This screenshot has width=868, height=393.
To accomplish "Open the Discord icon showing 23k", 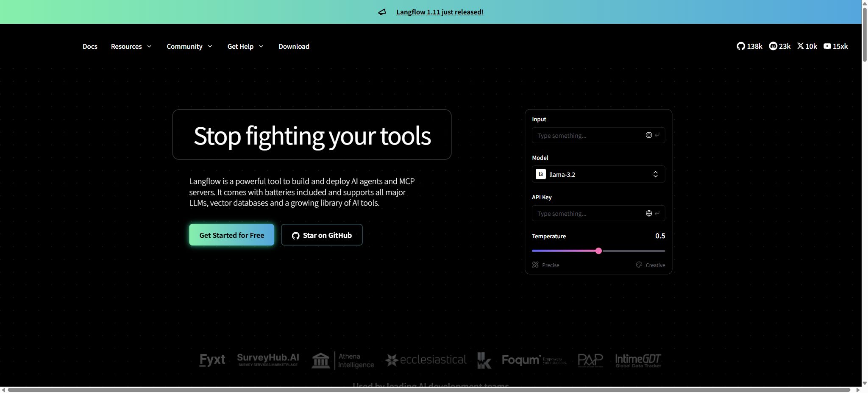I will pos(773,46).
